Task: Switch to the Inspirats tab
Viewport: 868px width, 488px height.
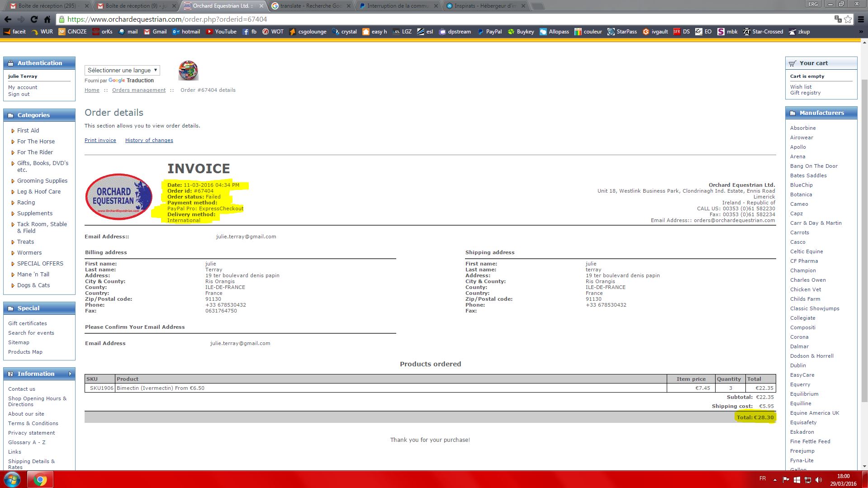Action: tap(485, 6)
